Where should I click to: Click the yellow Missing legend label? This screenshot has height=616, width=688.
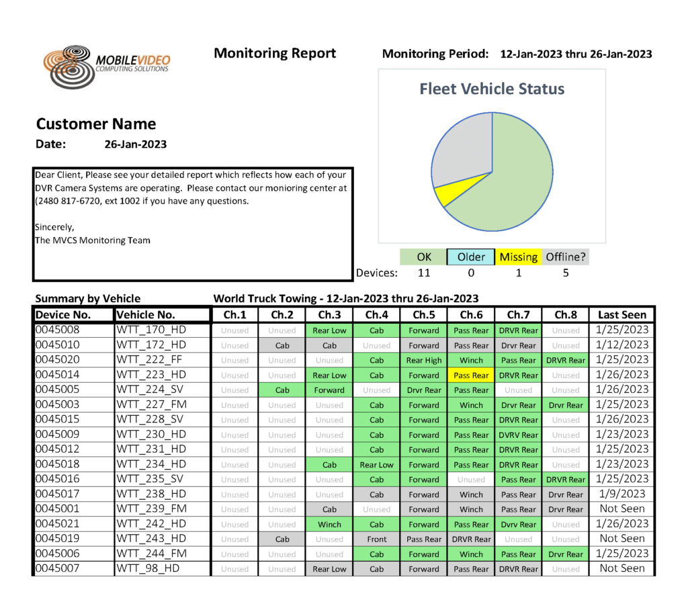click(x=518, y=257)
